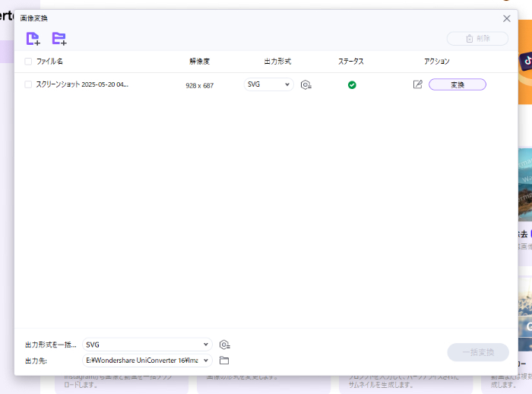Click the resolution value 928 x 687
This screenshot has width=532, height=394.
tap(199, 86)
